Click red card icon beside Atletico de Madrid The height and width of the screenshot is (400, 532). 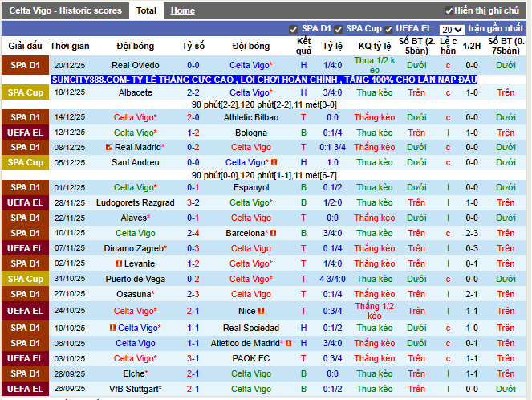tap(288, 343)
